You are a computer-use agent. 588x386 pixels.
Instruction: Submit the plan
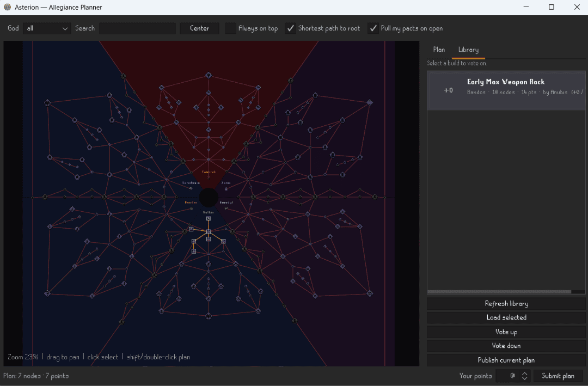pyautogui.click(x=558, y=376)
